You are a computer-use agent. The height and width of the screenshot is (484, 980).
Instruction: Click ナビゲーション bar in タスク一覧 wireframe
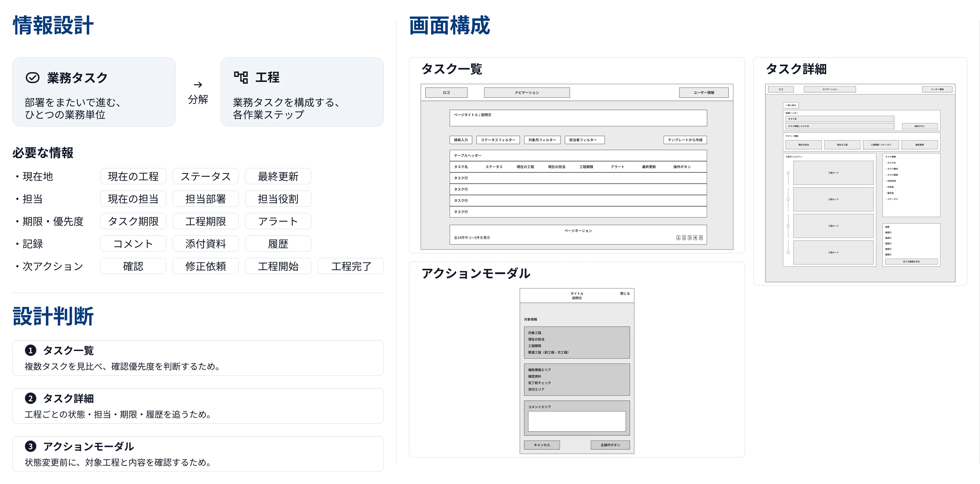[527, 92]
